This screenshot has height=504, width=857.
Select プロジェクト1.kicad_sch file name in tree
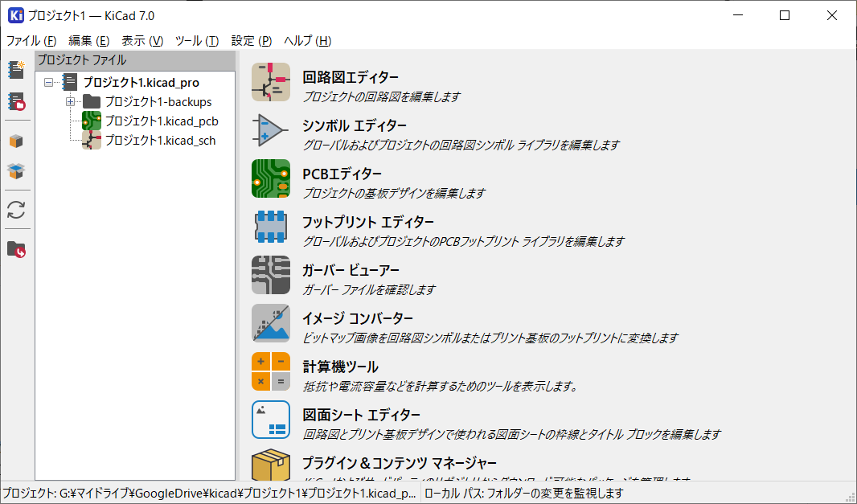coord(160,140)
